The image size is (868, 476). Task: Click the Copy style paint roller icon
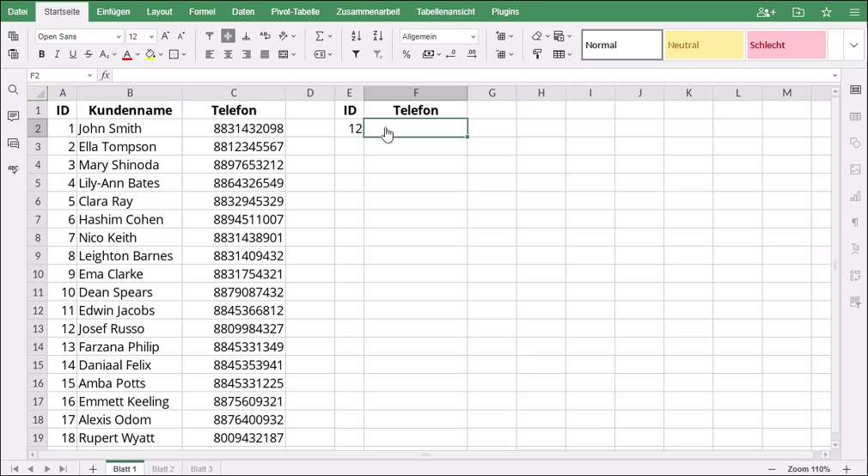point(536,54)
